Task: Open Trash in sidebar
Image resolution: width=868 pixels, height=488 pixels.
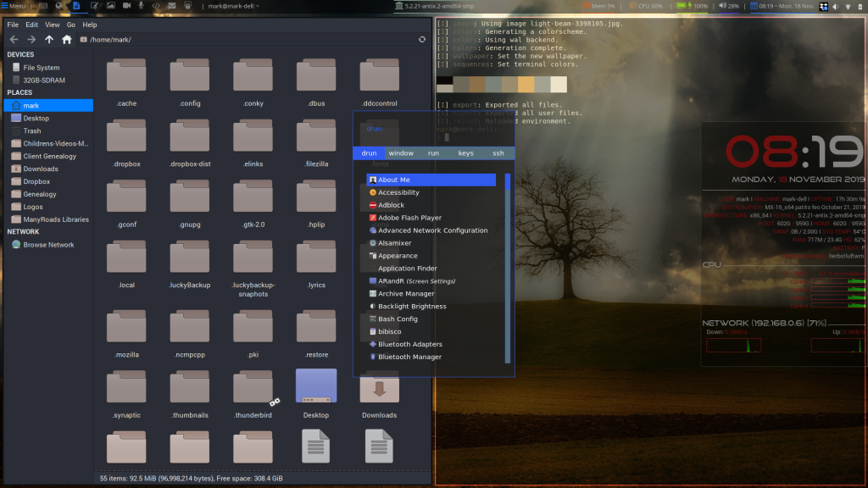Action: coord(48,130)
